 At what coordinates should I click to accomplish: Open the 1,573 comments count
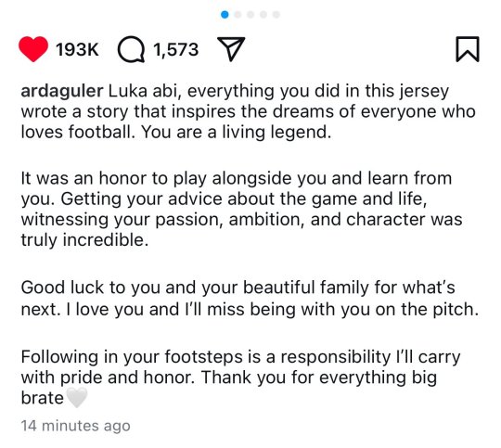[x=175, y=50]
